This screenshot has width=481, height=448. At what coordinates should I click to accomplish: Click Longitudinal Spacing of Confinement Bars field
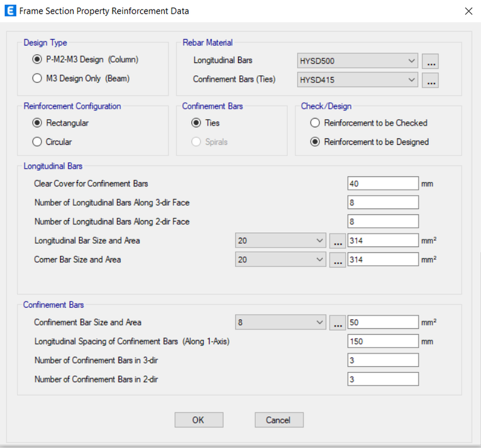pos(383,341)
